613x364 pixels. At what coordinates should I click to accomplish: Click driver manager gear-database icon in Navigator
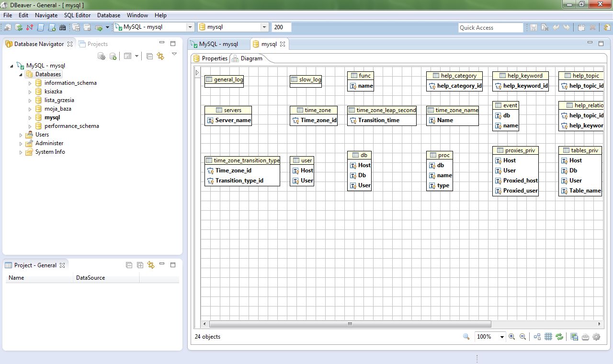pos(102,56)
